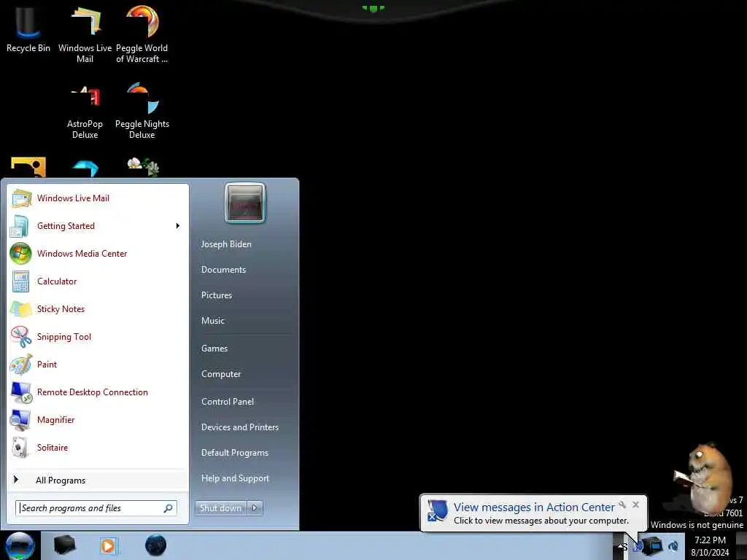Click the Start orb button
The width and height of the screenshot is (747, 560).
coord(20,545)
